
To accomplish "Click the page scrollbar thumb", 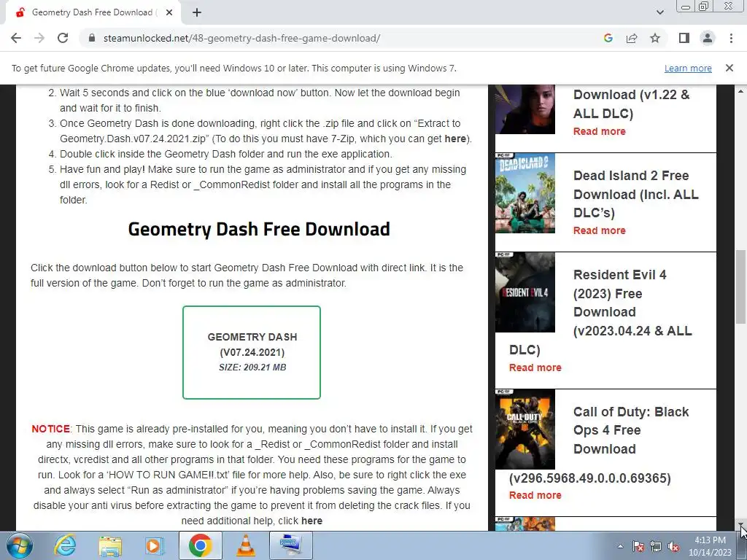I will coord(741,287).
